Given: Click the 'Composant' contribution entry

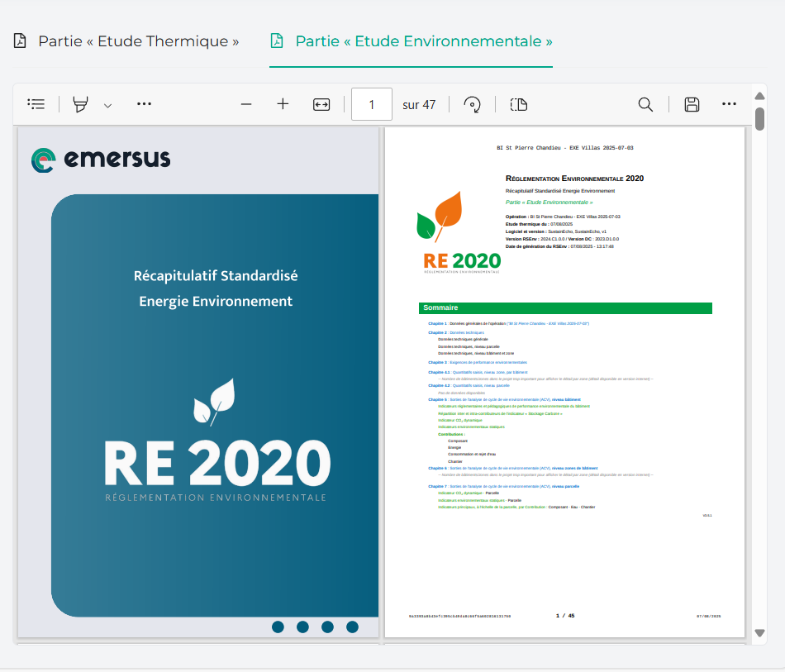Looking at the screenshot, I should (458, 441).
